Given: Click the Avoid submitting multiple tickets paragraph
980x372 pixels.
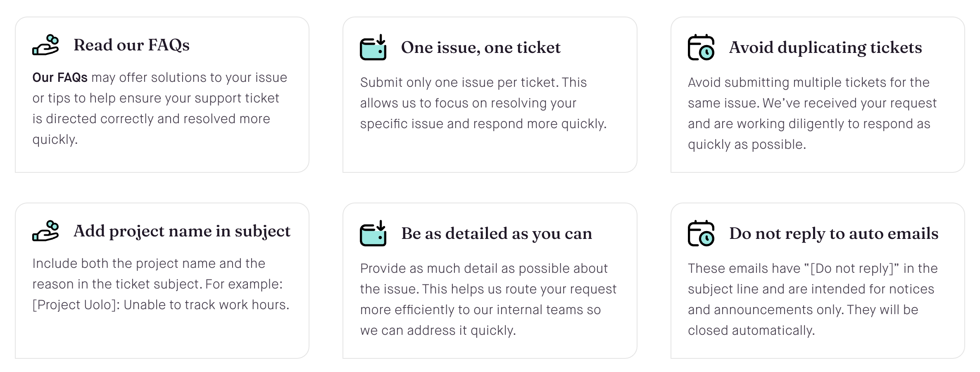Looking at the screenshot, I should (812, 113).
